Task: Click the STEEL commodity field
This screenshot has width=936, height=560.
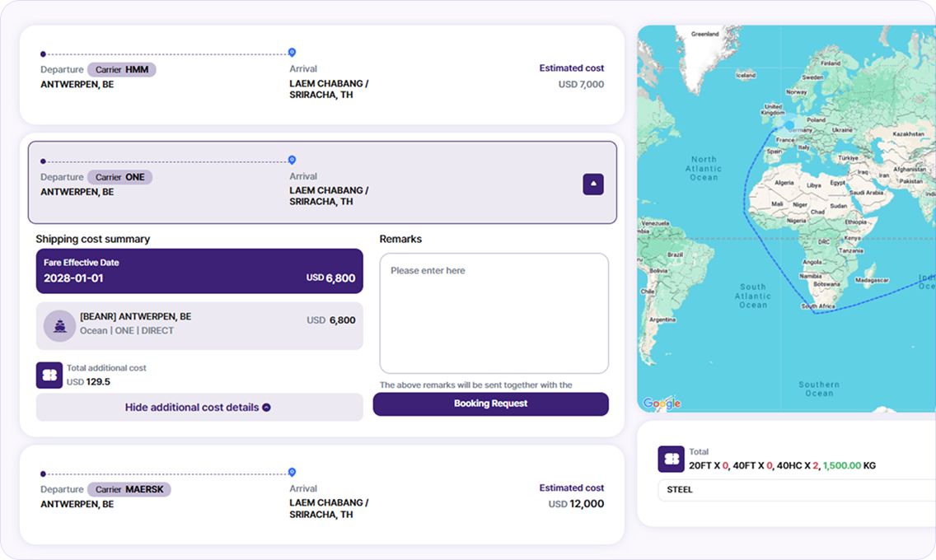Action: pos(796,490)
